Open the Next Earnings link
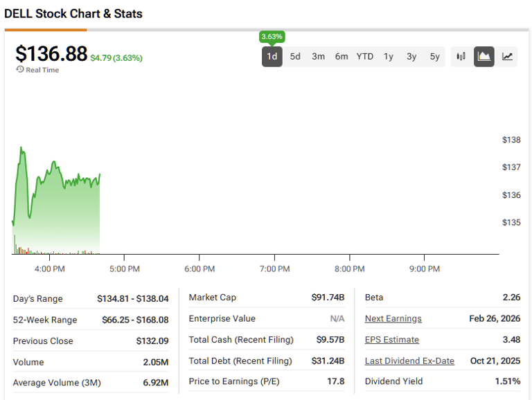Viewport: 532px width, 400px height. (393, 319)
